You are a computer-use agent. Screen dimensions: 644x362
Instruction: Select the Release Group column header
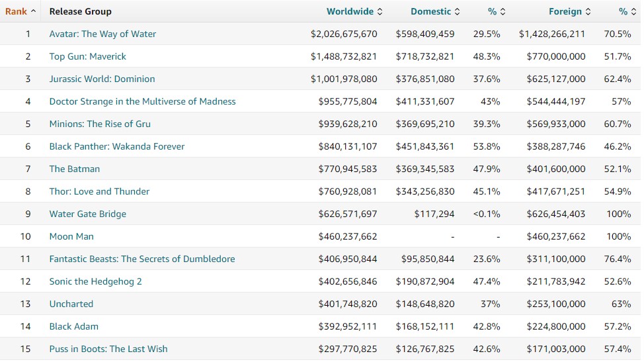tap(81, 11)
